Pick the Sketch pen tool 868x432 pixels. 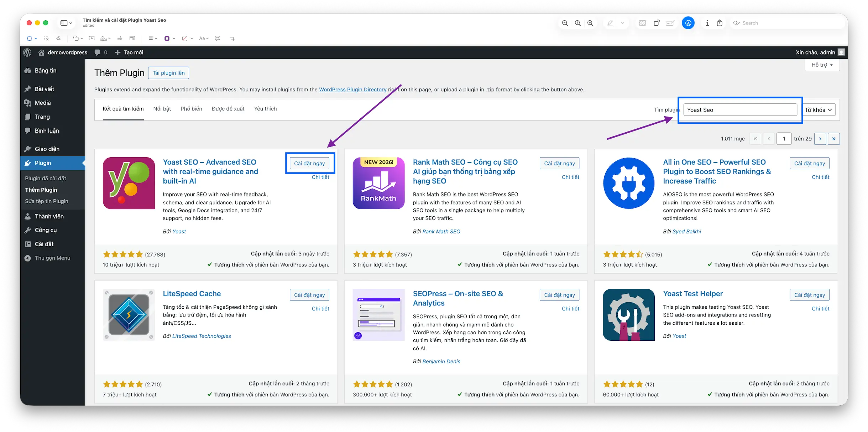click(58, 38)
